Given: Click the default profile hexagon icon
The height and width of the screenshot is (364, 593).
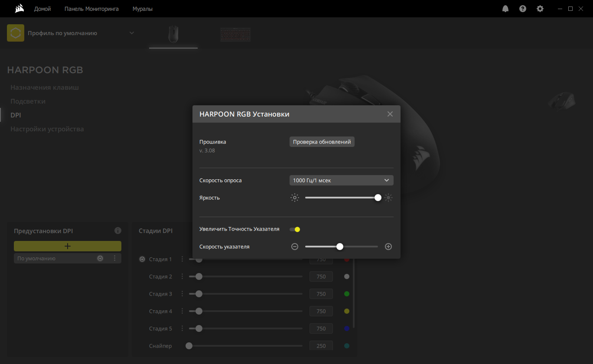Looking at the screenshot, I should click(16, 33).
